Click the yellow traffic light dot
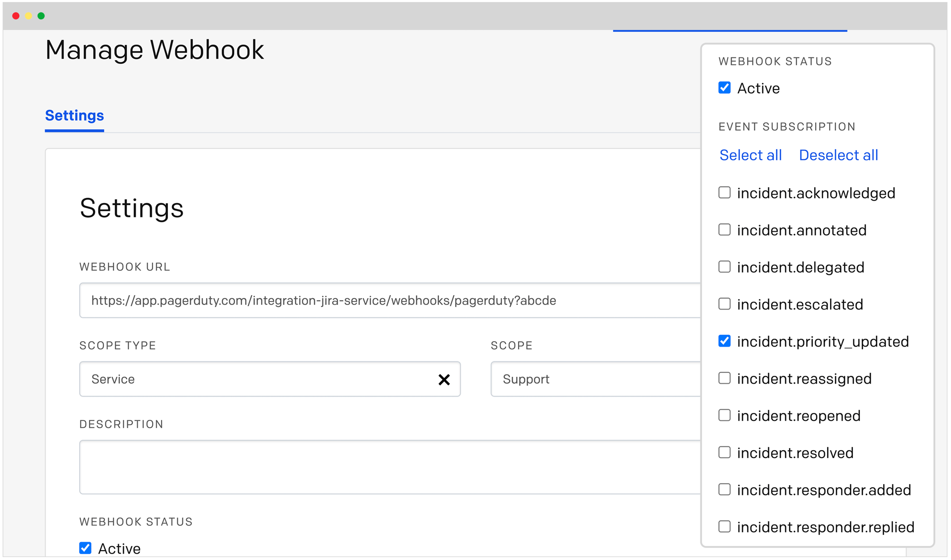 (29, 15)
